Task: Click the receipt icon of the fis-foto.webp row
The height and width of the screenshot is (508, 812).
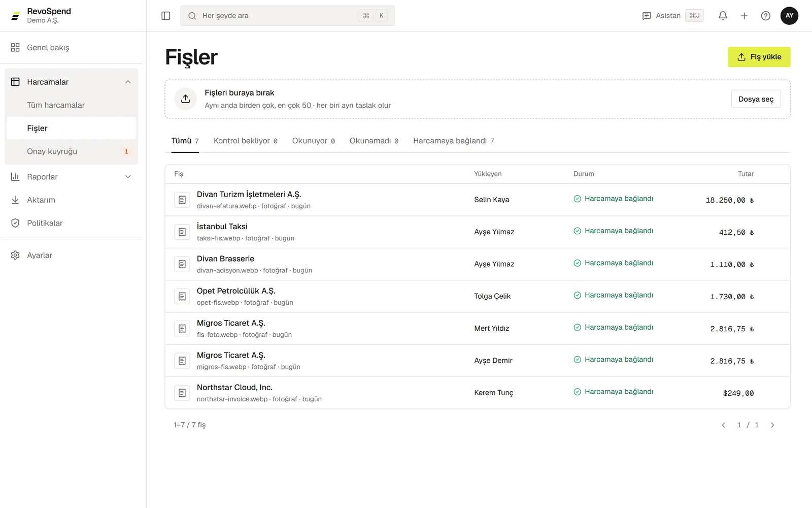Action: pos(182,329)
